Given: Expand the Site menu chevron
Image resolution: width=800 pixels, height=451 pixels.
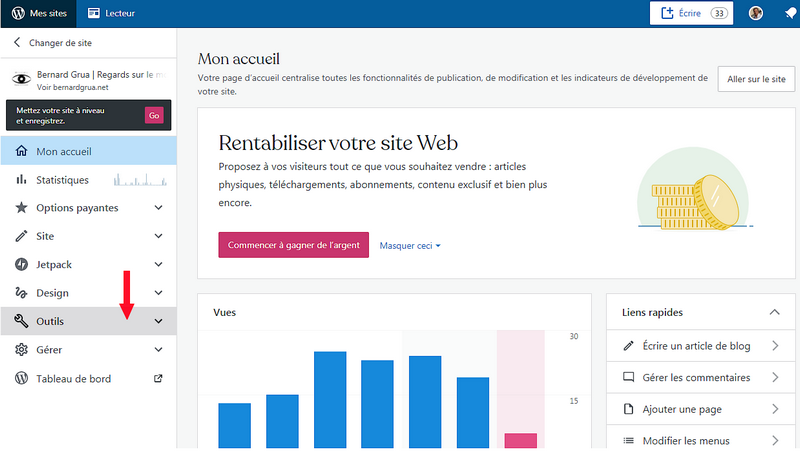Looking at the screenshot, I should (x=158, y=236).
